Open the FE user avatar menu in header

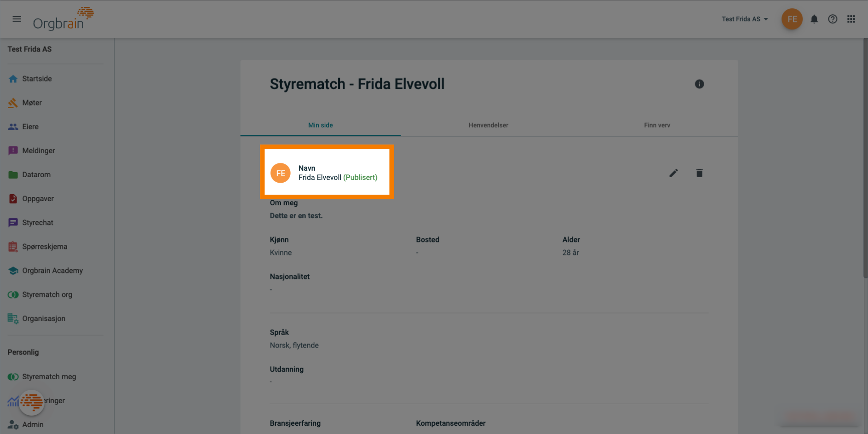792,19
